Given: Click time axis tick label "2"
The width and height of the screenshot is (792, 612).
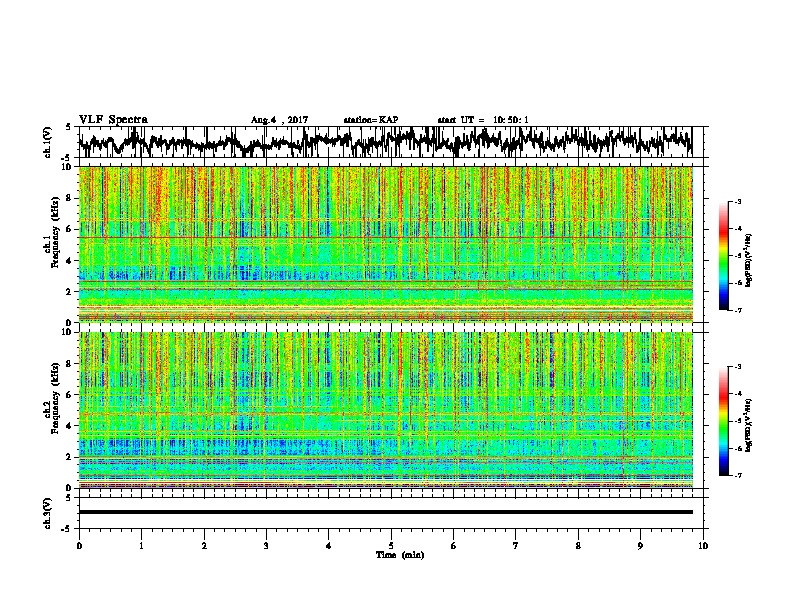Looking at the screenshot, I should point(204,546).
